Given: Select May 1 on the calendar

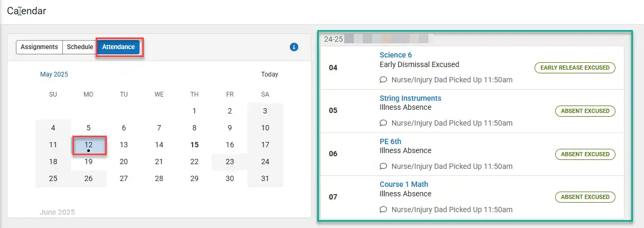Looking at the screenshot, I should tap(195, 111).
